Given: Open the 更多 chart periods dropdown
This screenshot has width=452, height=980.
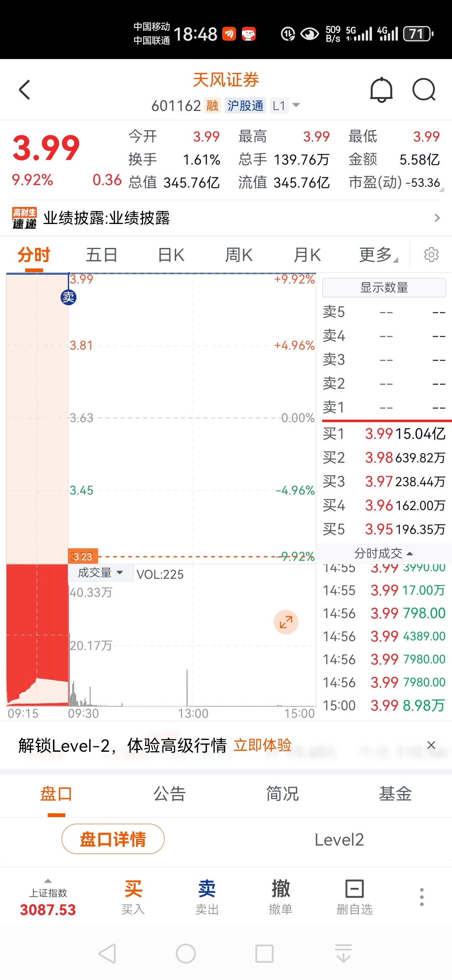Looking at the screenshot, I should click(x=378, y=255).
